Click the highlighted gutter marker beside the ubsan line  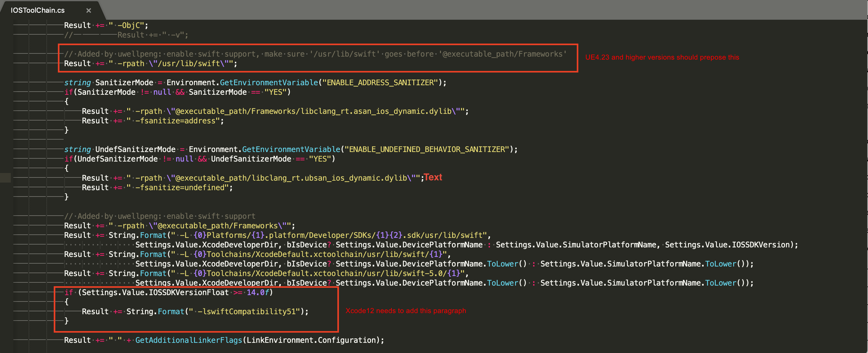pos(5,178)
